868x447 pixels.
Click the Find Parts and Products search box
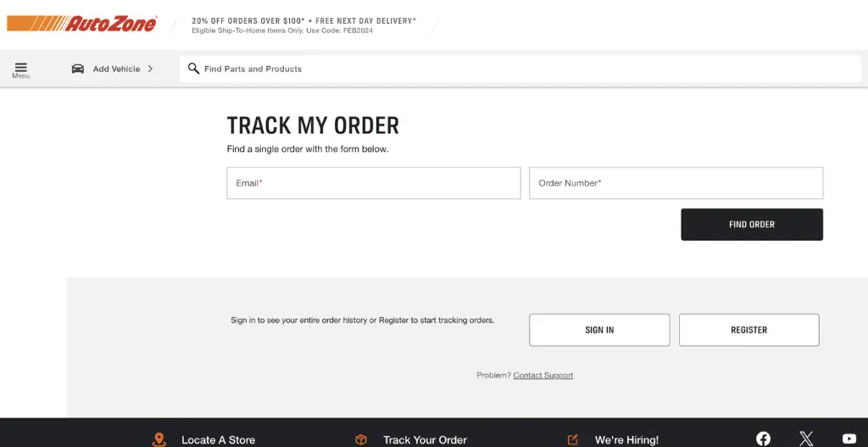point(526,69)
